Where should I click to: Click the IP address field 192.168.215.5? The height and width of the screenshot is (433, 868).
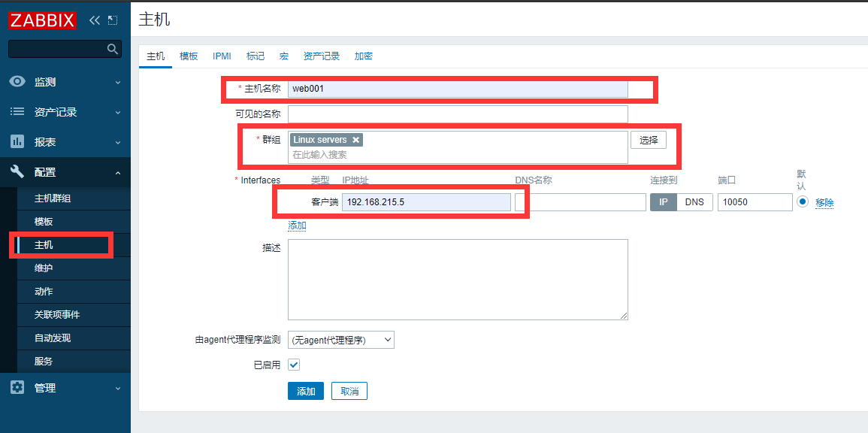[426, 202]
